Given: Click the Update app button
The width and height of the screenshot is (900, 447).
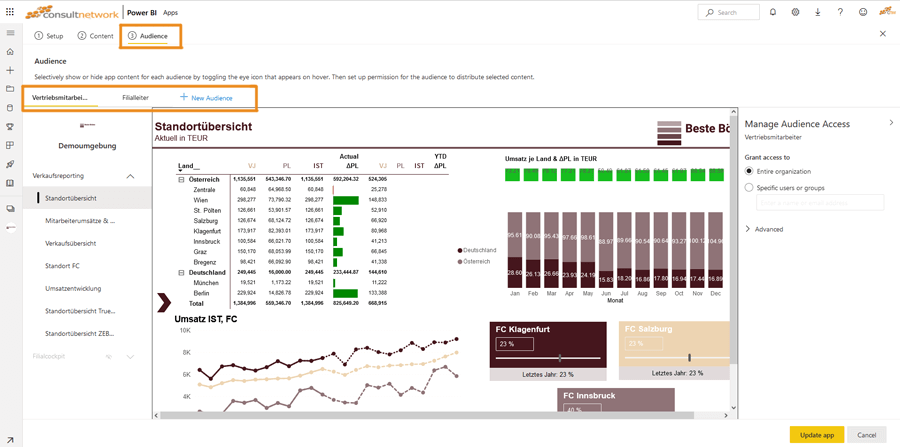Looking at the screenshot, I should tap(816, 435).
